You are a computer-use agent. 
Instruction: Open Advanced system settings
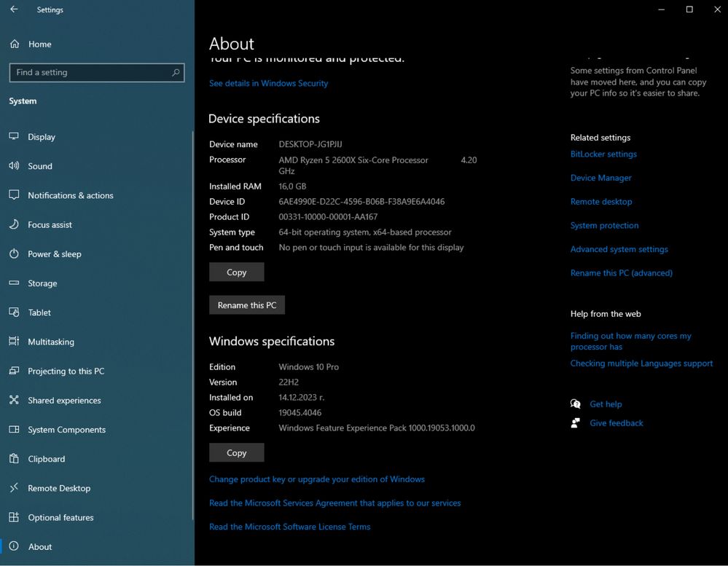(619, 249)
